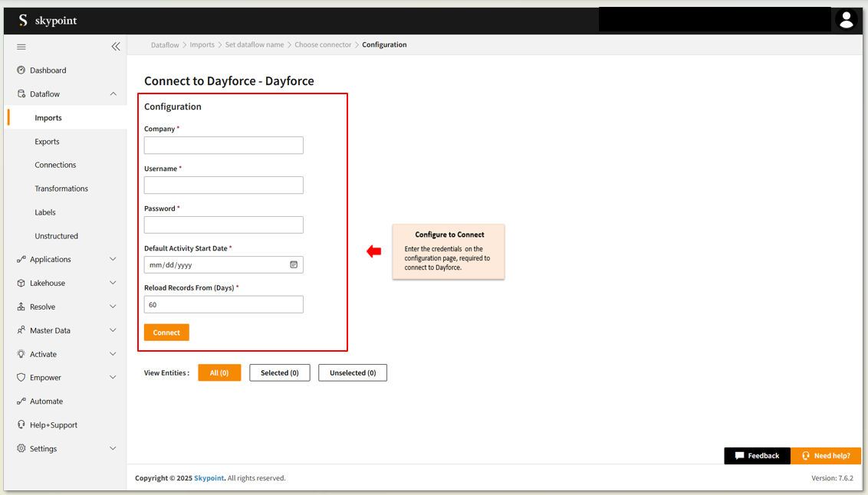Show All (0) entities

pyautogui.click(x=219, y=372)
